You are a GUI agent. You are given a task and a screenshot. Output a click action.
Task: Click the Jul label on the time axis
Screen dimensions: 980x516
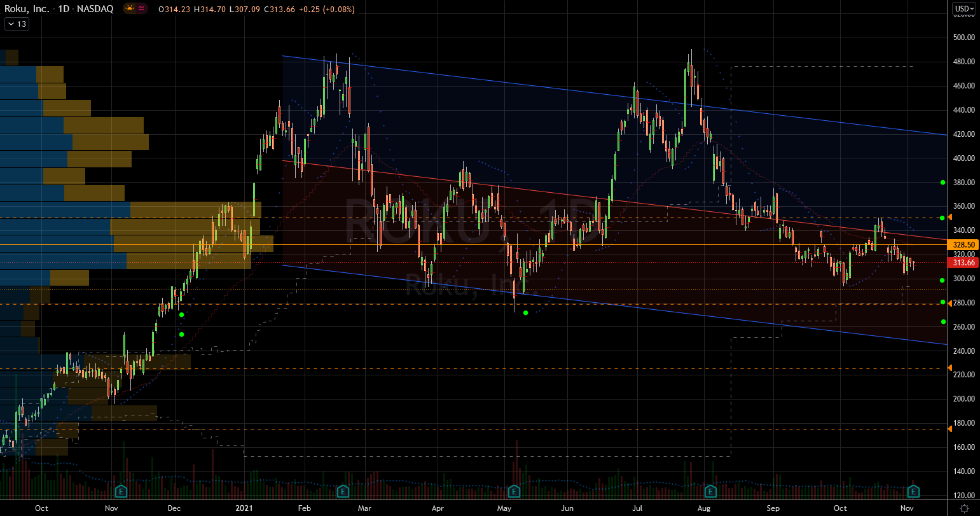click(637, 508)
